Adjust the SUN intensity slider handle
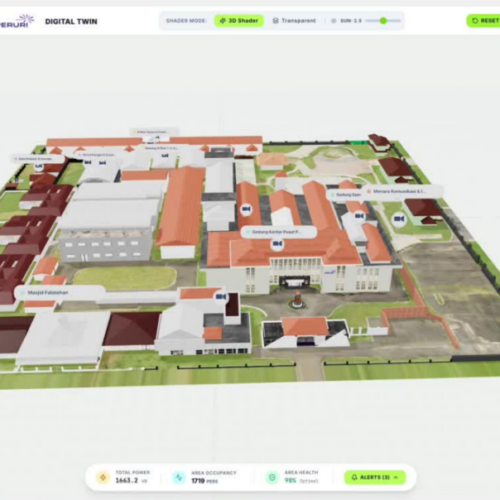The height and width of the screenshot is (500, 500). pos(383,21)
